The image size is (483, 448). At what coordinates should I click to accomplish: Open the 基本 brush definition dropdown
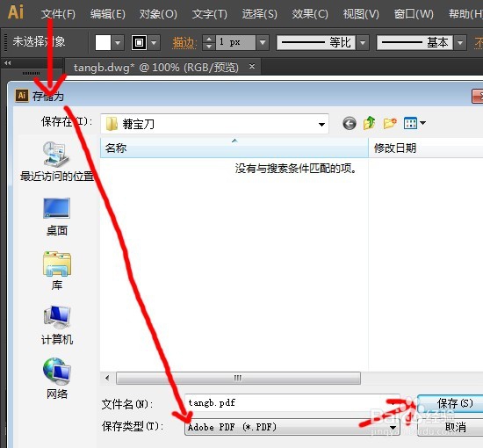460,42
